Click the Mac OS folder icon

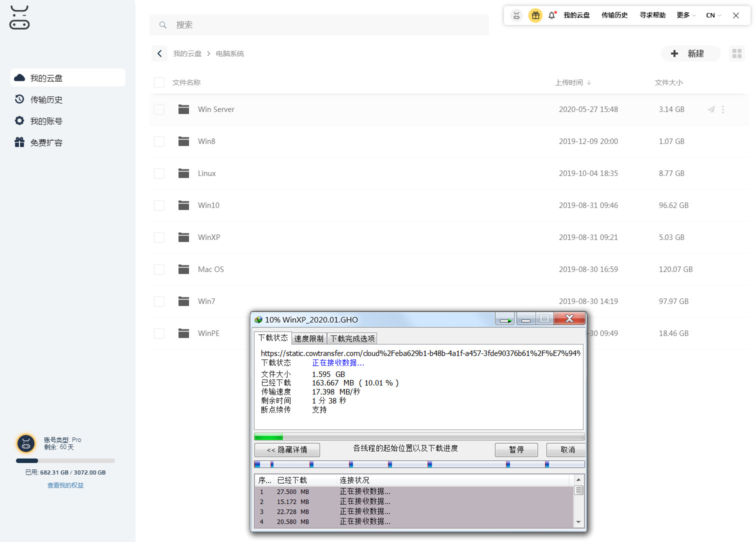pos(184,269)
